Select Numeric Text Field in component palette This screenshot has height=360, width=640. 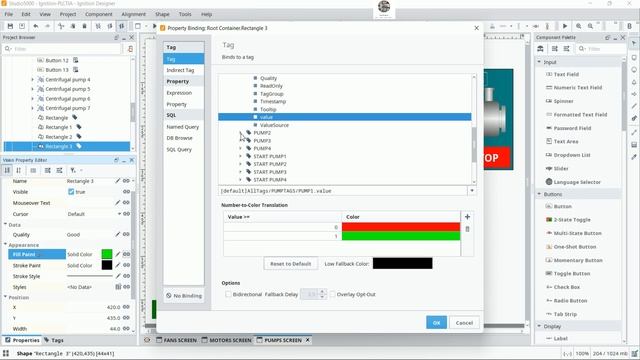574,87
